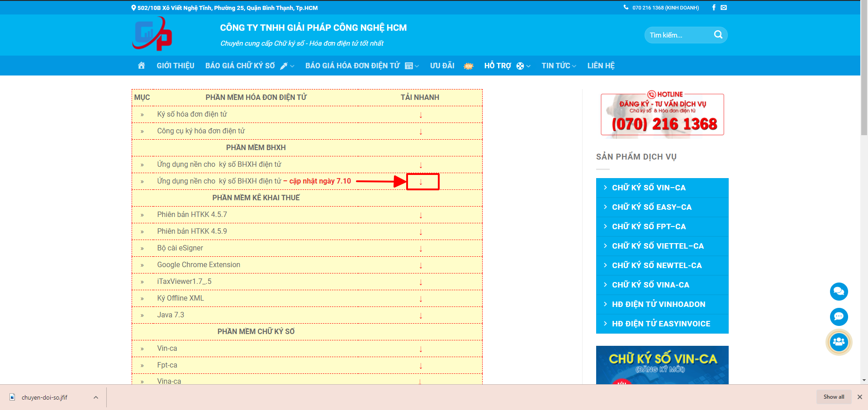
Task: Click highlighted download arrow for BHXH update 7.10
Action: pos(421,182)
